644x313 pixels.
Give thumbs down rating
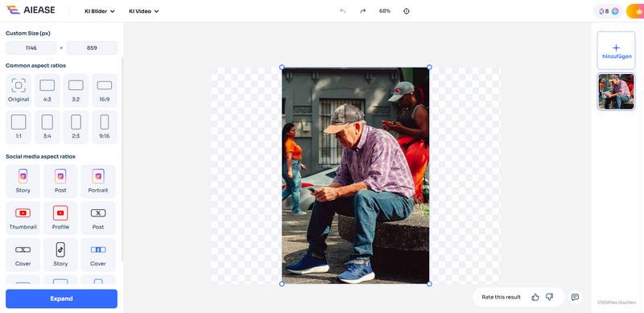click(549, 297)
